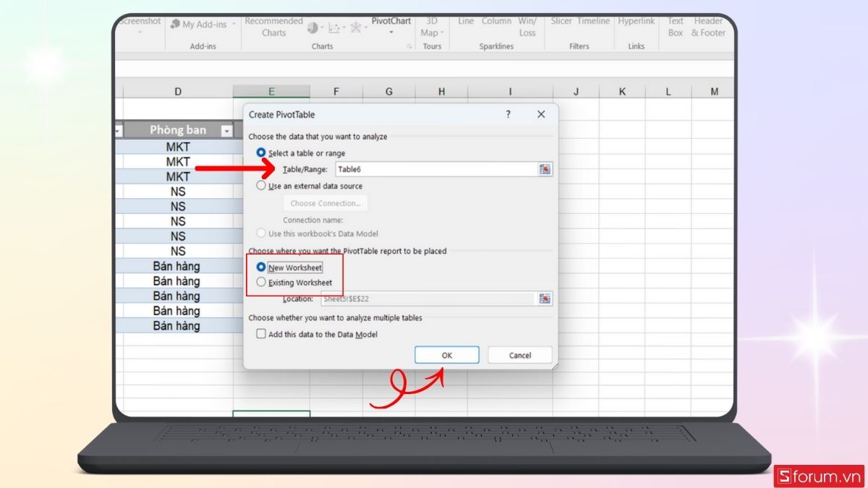
Task: Click the 3D Map icon
Action: [x=431, y=22]
